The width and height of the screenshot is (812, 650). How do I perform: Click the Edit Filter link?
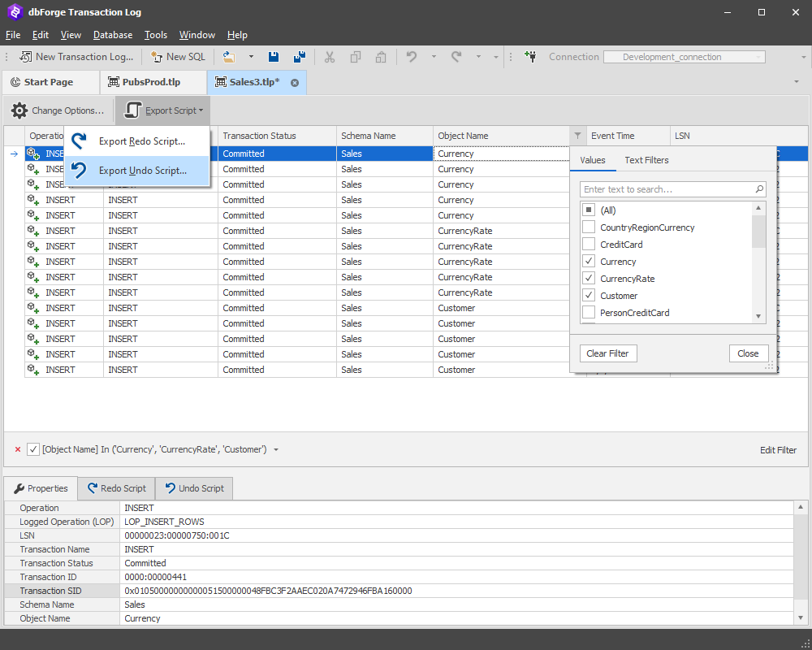tap(778, 450)
